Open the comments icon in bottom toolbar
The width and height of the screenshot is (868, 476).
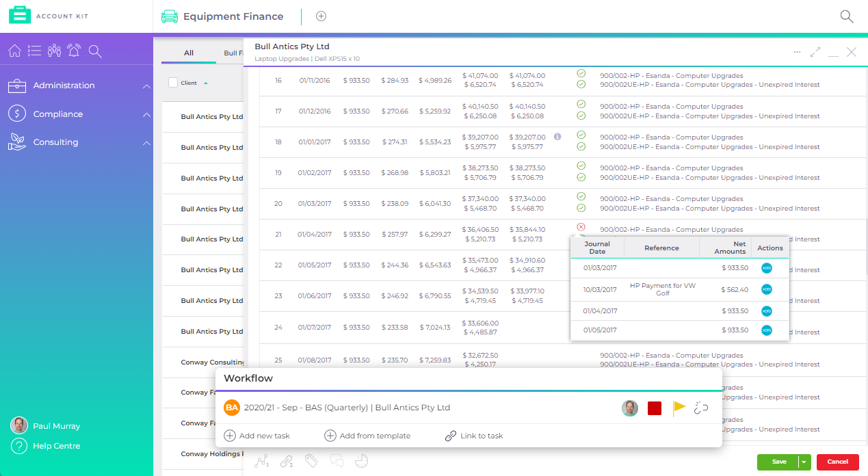(337, 462)
